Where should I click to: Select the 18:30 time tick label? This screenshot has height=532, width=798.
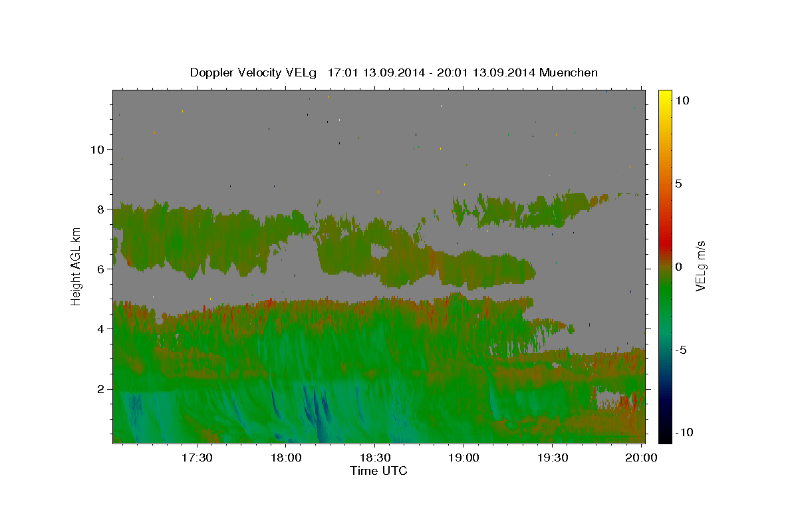(375, 458)
